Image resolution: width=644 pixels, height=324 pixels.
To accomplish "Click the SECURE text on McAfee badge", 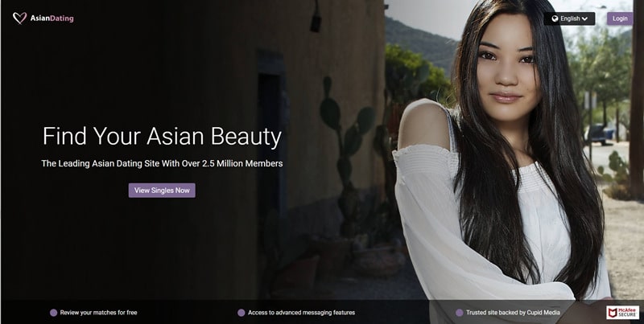I will [x=627, y=315].
